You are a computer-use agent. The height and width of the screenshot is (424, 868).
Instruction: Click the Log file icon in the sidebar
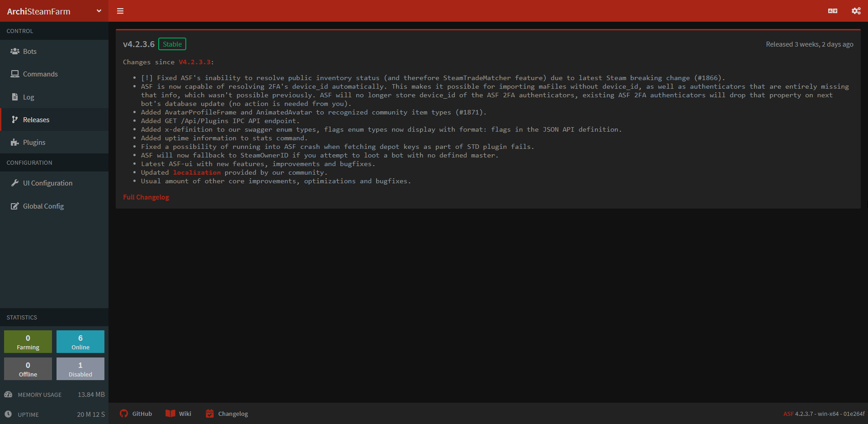click(14, 97)
